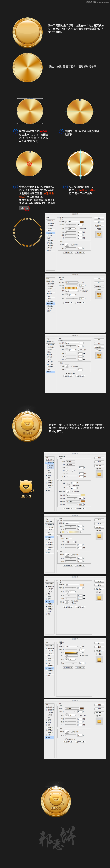Screen dimensions: 110x868
Task: Click 确定 button in 内阴影 dialog
Action: [99, 218]
